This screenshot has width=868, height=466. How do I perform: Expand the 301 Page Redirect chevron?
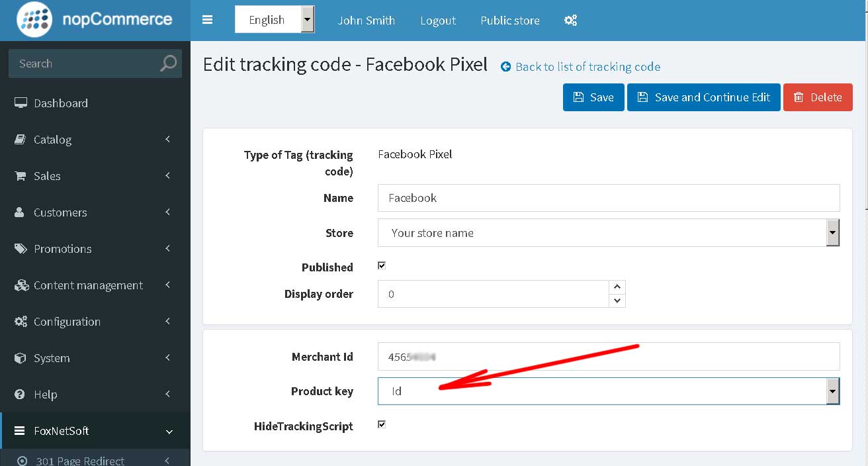(168, 460)
